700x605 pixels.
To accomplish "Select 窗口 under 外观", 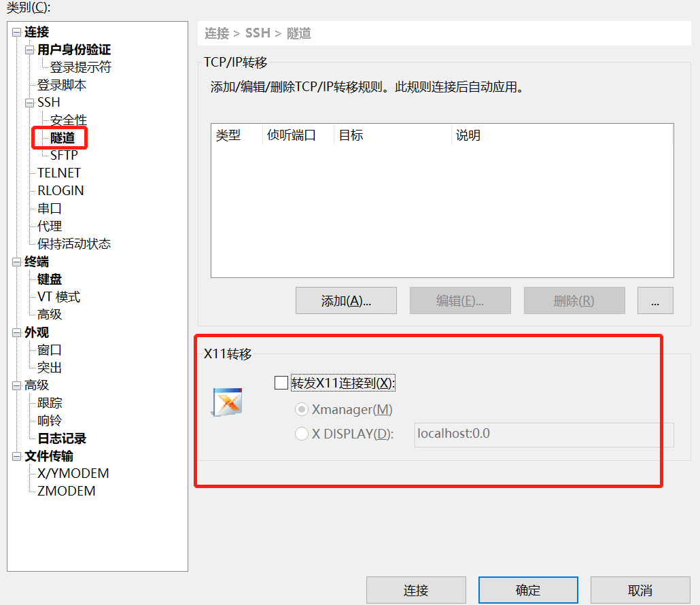I will 50,350.
